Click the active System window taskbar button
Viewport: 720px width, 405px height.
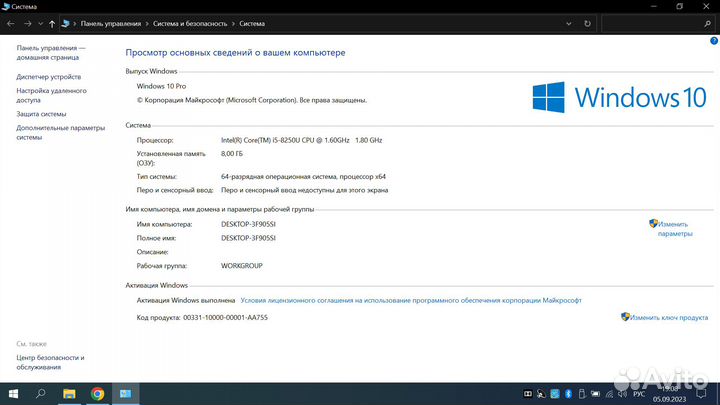pos(125,394)
